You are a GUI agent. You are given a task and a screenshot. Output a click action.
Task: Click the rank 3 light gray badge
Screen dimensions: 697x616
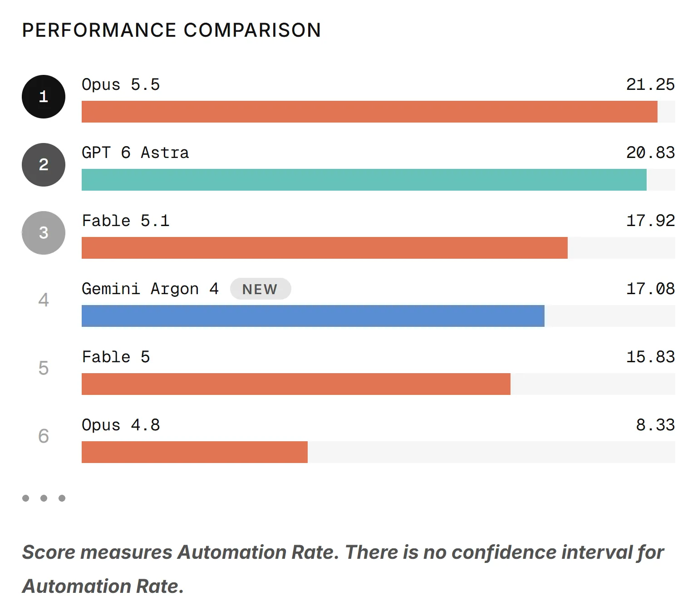click(44, 233)
